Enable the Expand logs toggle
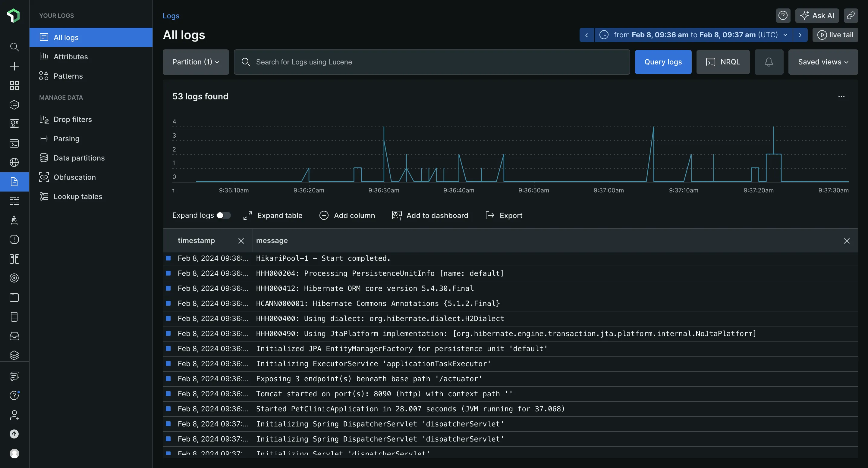 (223, 215)
